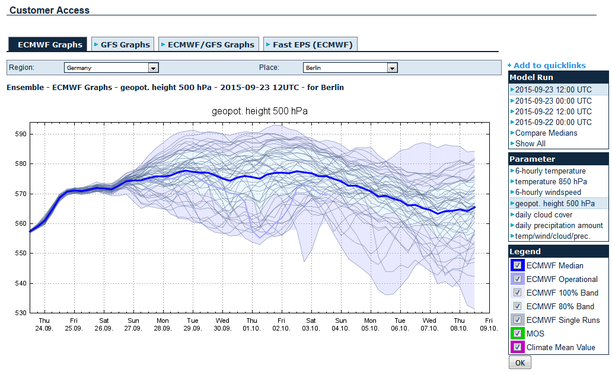Screen dimensions: 612x375
Task: Switch to the GFS Graphs tab
Action: (x=123, y=44)
